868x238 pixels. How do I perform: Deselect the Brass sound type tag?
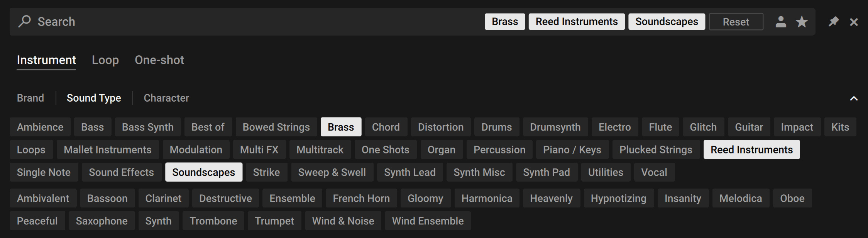(x=341, y=127)
